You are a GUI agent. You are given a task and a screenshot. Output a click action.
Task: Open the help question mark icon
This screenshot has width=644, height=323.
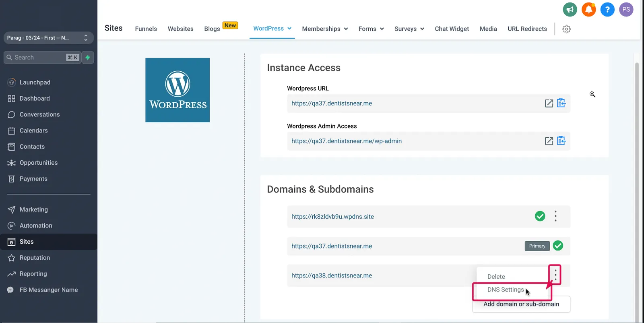point(607,9)
